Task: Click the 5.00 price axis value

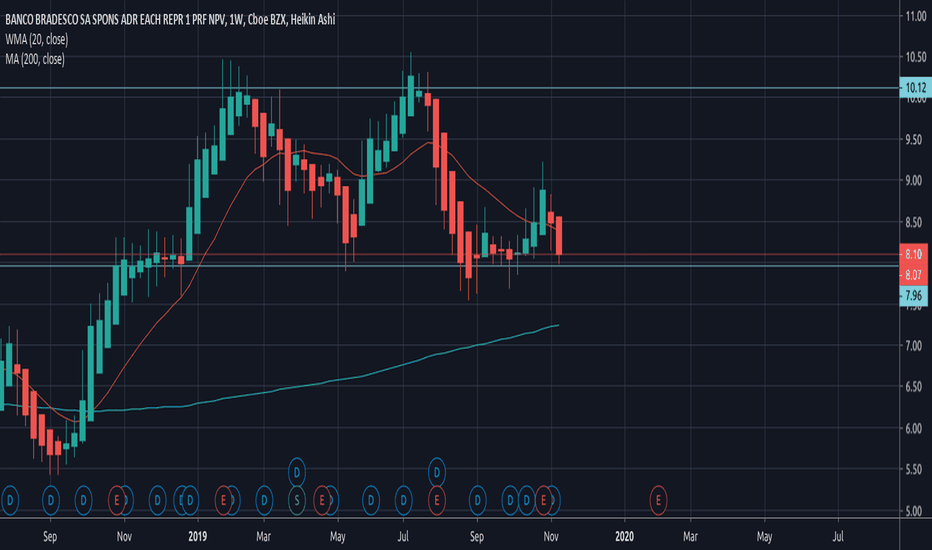Action: coord(914,511)
